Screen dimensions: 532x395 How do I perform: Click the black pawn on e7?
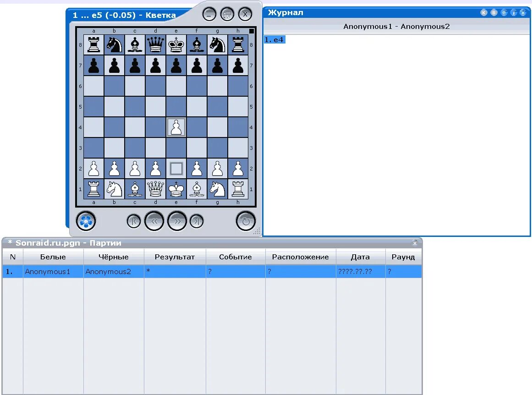point(176,66)
